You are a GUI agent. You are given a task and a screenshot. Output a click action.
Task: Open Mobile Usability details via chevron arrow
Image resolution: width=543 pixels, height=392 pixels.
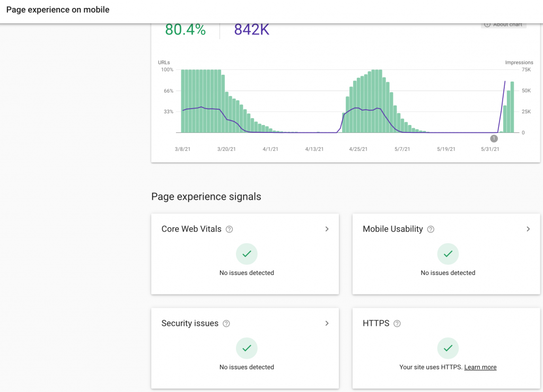528,229
